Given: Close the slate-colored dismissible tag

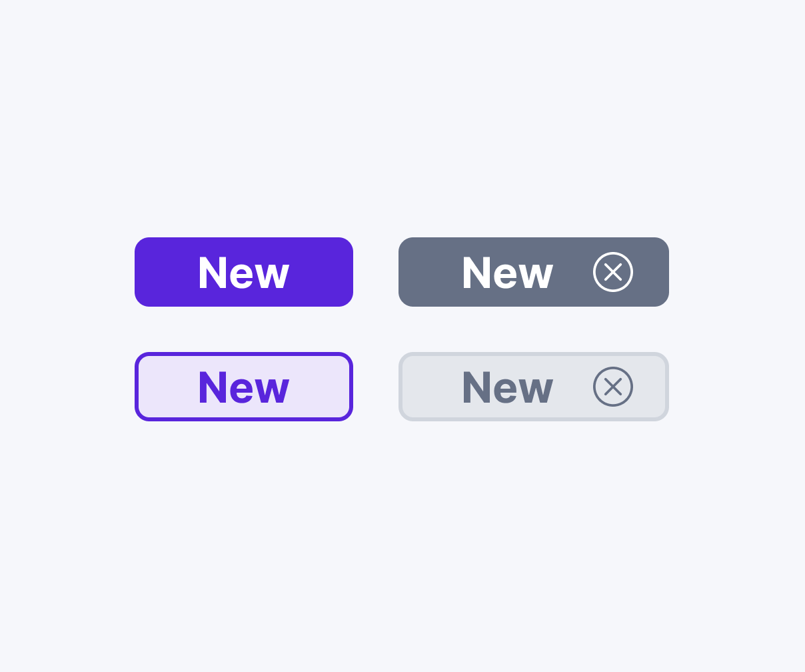Looking at the screenshot, I should tap(612, 272).
